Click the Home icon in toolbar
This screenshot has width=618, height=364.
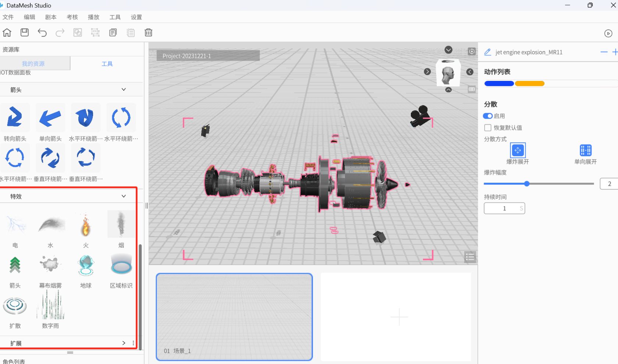pyautogui.click(x=7, y=33)
